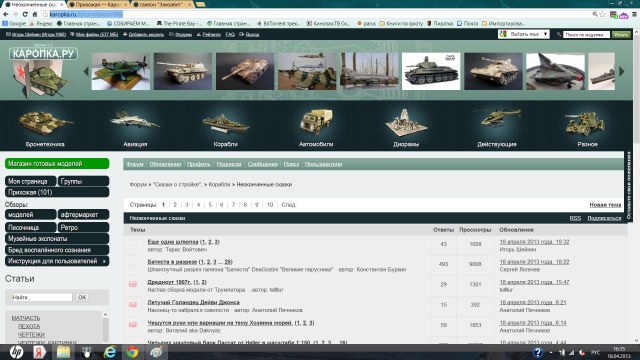Switch to the галеон Элизабет browser tab

coord(163,4)
